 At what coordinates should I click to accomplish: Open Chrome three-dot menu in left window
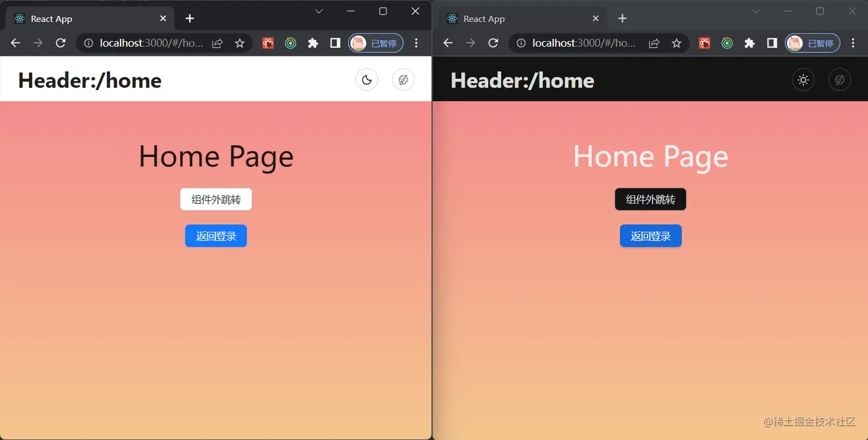[x=417, y=43]
